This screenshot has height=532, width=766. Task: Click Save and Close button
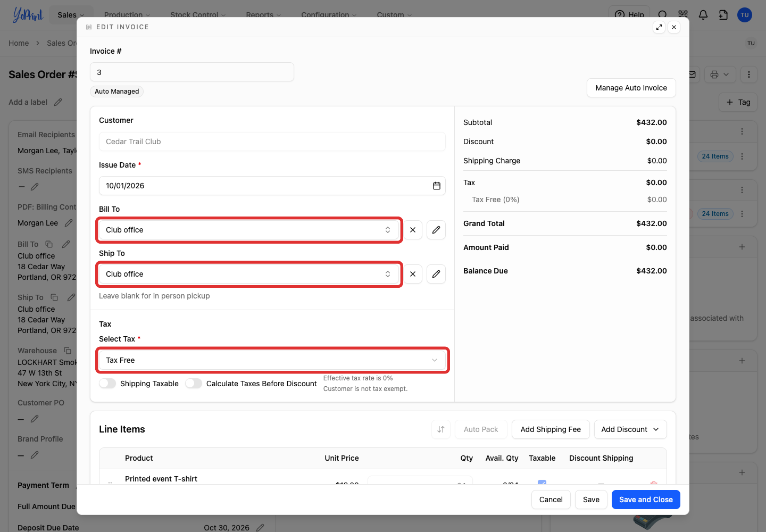click(x=646, y=500)
